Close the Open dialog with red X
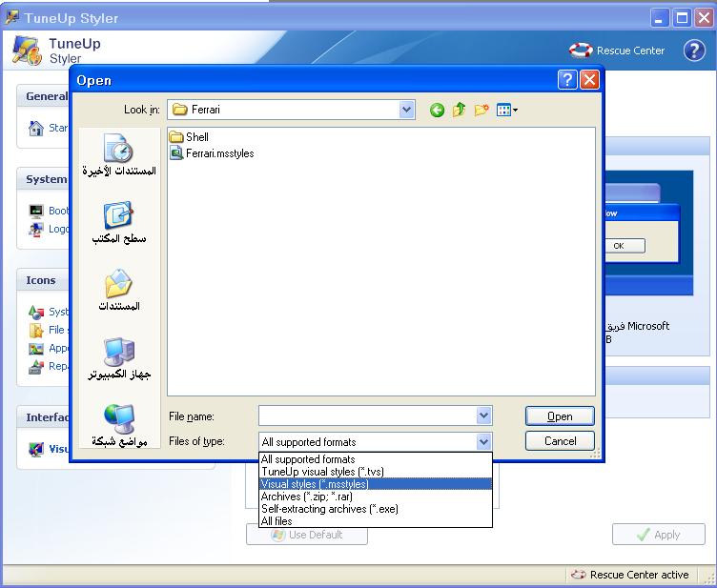This screenshot has width=717, height=588. point(589,80)
